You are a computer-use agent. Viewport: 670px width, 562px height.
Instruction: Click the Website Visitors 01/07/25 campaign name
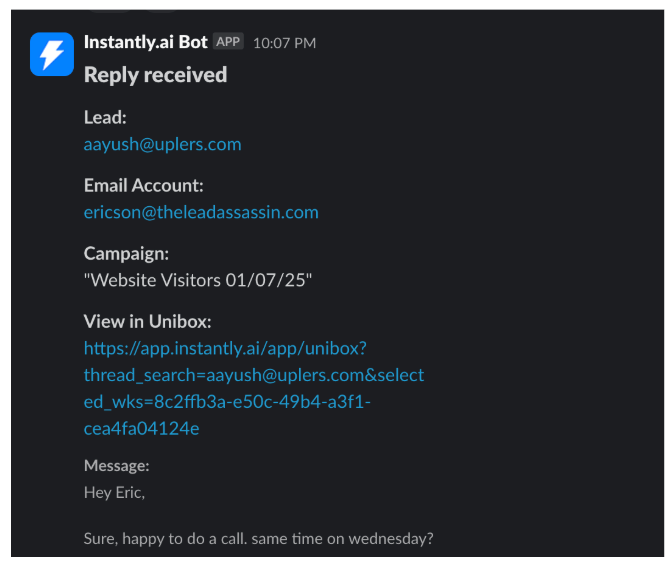[198, 280]
